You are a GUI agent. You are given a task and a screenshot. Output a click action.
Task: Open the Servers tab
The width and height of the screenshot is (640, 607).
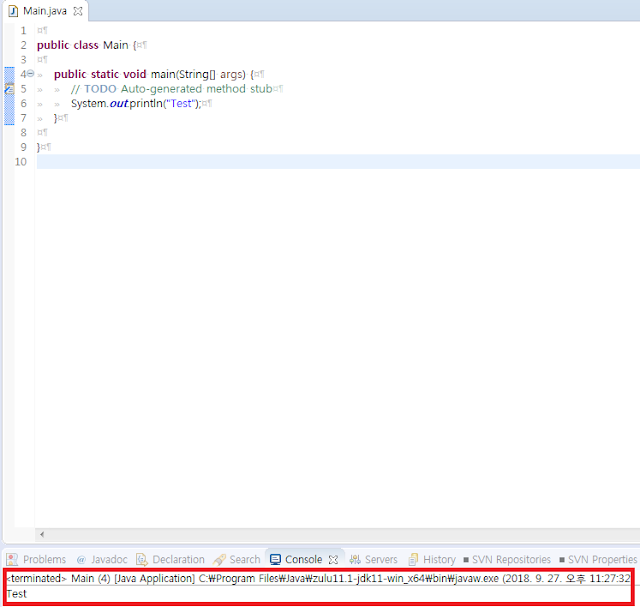click(373, 559)
